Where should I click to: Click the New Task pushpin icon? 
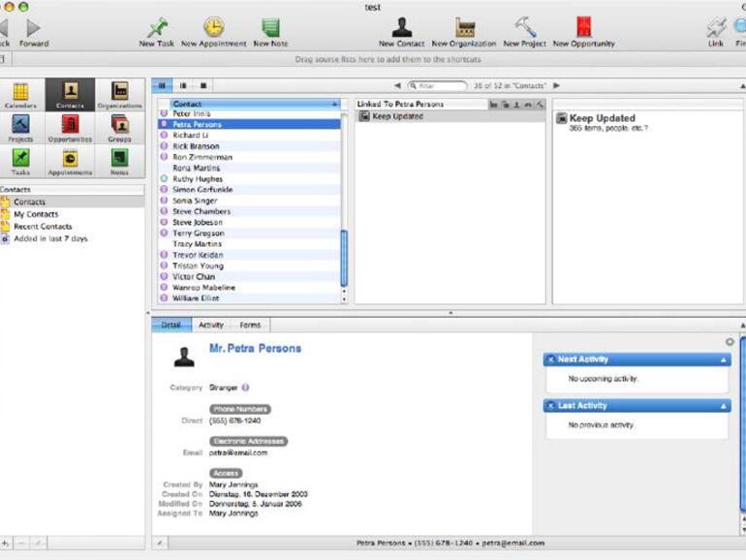(x=156, y=28)
